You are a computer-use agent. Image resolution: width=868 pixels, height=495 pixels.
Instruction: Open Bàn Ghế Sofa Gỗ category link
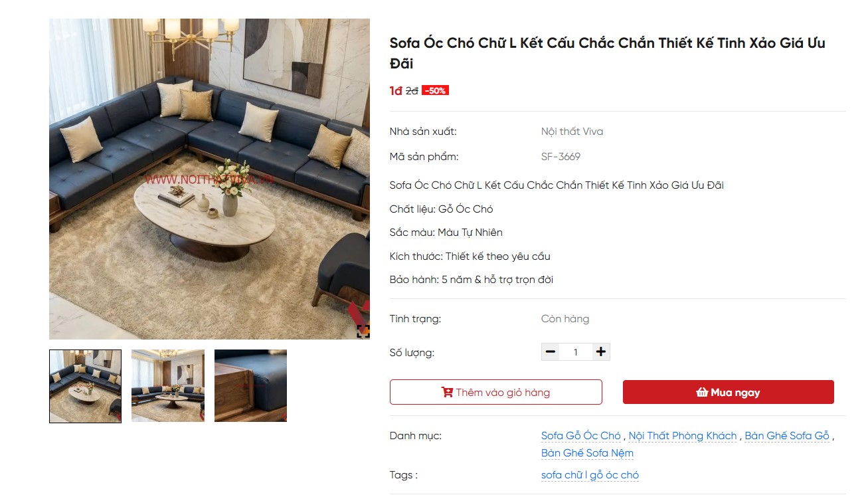tap(787, 436)
